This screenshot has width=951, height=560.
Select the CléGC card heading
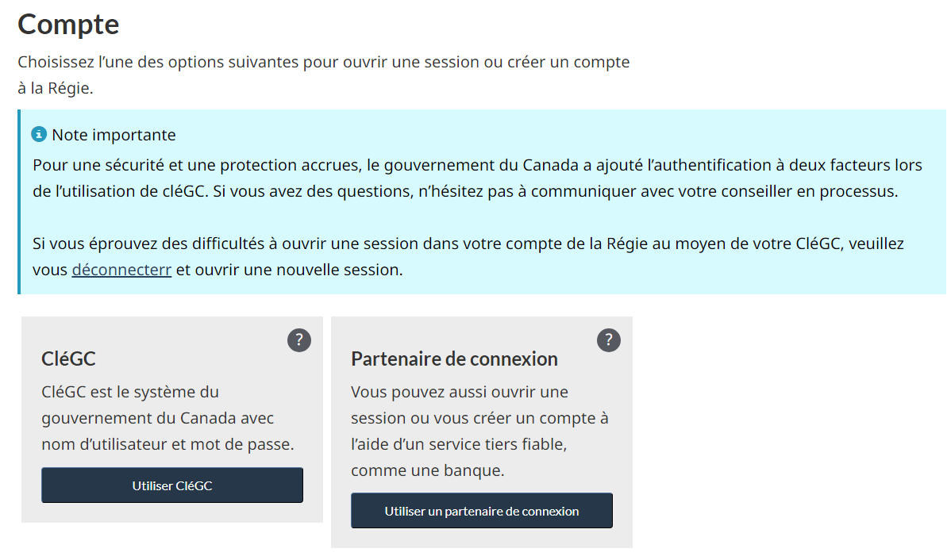tap(68, 359)
